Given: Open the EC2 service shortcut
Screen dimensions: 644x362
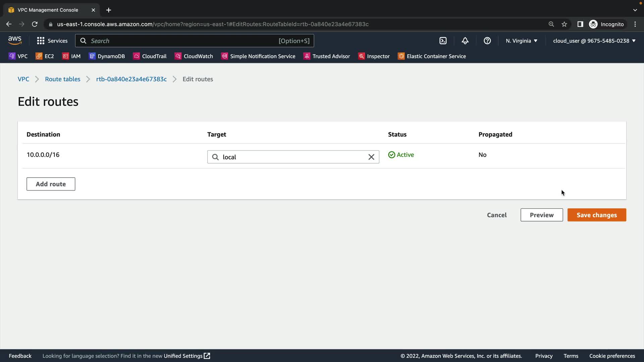Looking at the screenshot, I should click(45, 56).
